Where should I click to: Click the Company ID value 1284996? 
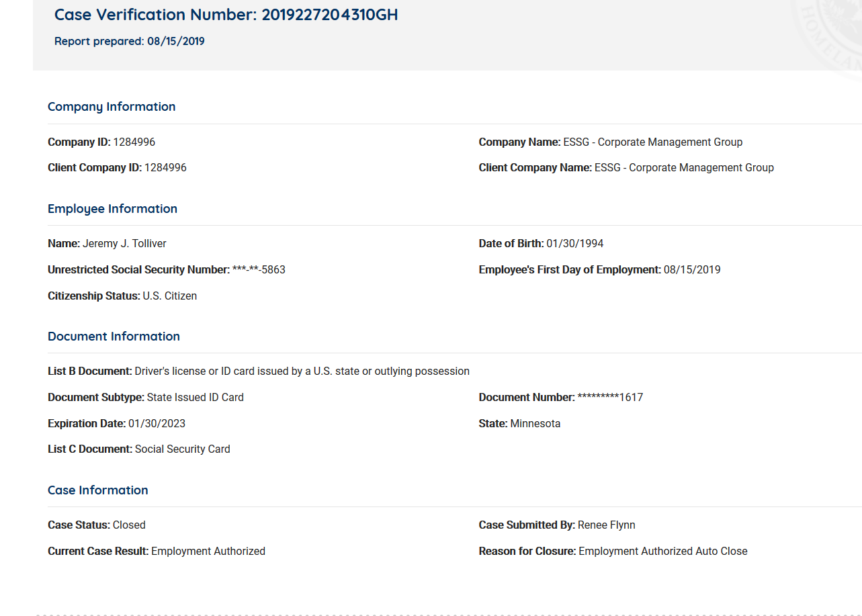pos(134,142)
